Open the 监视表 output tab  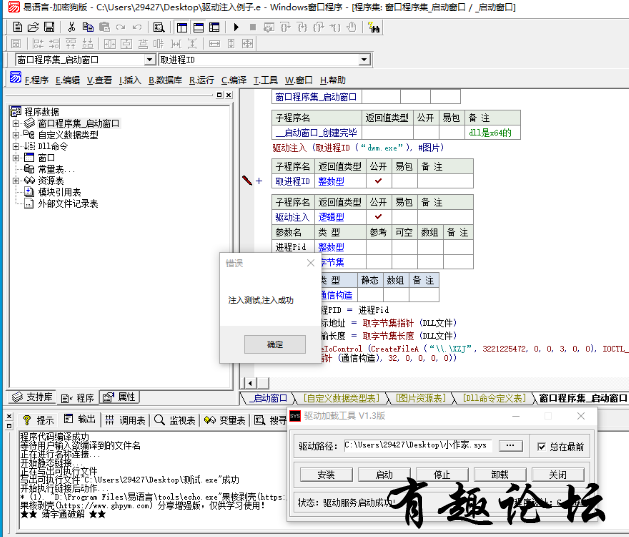pyautogui.click(x=175, y=420)
